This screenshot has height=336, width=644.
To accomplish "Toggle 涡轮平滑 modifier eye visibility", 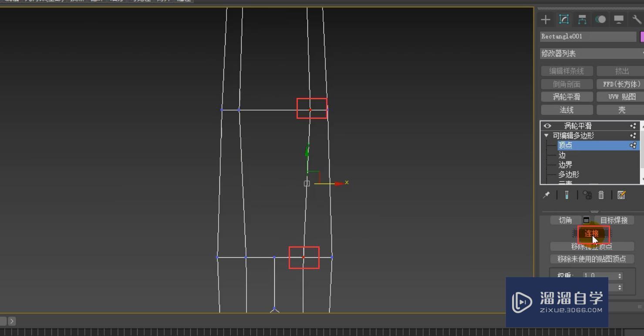I will 547,126.
